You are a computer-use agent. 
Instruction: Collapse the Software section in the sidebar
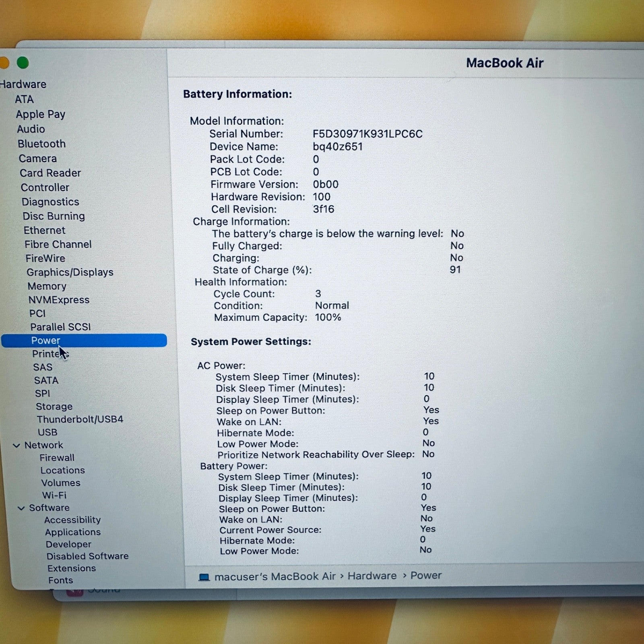21,508
